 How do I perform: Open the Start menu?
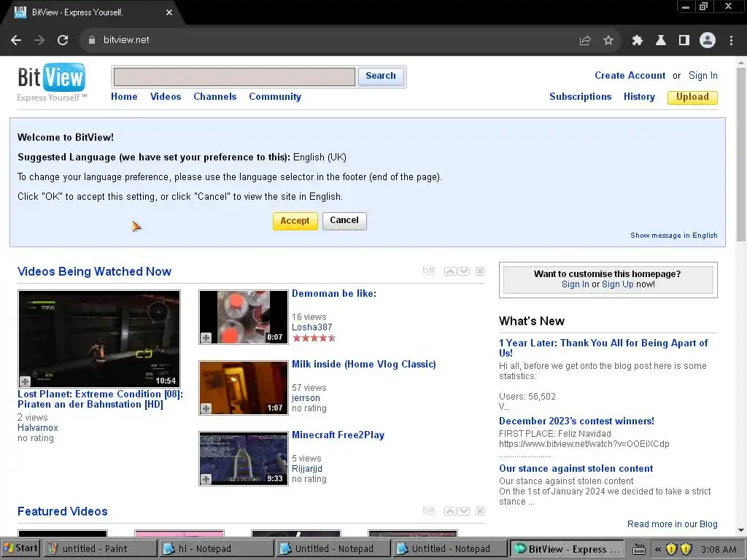pyautogui.click(x=20, y=548)
